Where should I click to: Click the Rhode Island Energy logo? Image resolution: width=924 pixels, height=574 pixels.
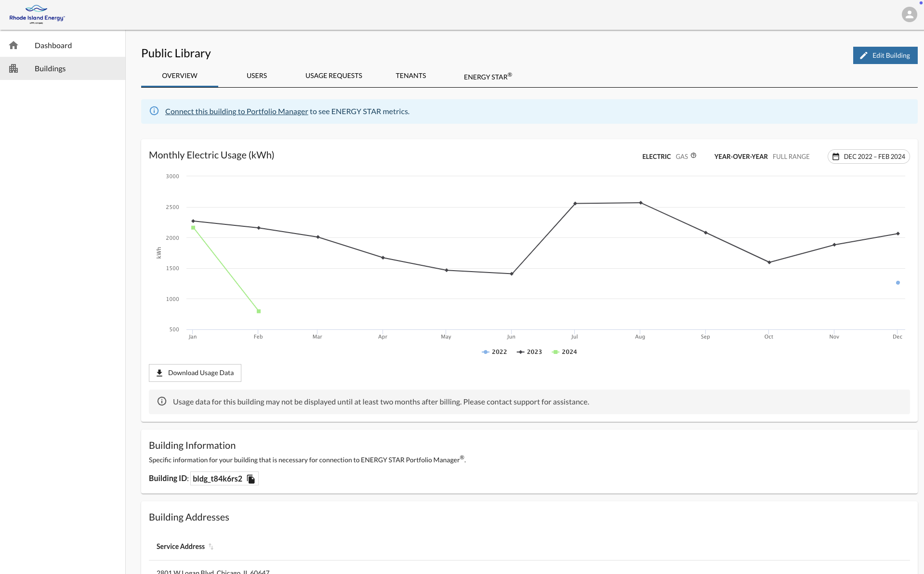[37, 14]
